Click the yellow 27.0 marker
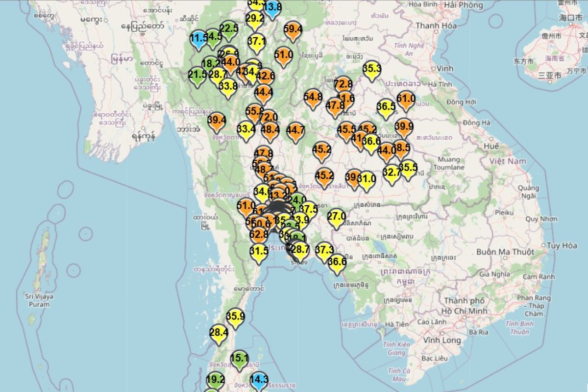This screenshot has height=392, width=588. click(337, 219)
